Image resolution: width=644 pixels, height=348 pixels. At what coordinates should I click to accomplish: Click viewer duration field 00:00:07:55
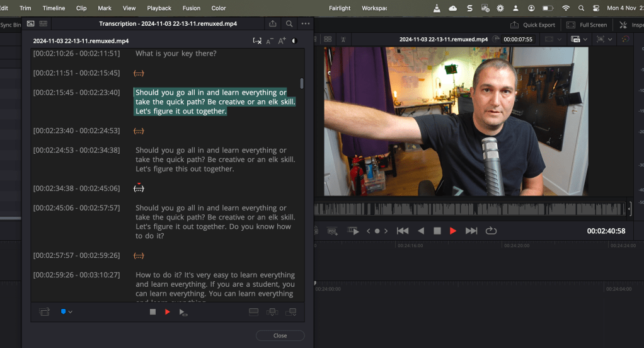tap(518, 40)
